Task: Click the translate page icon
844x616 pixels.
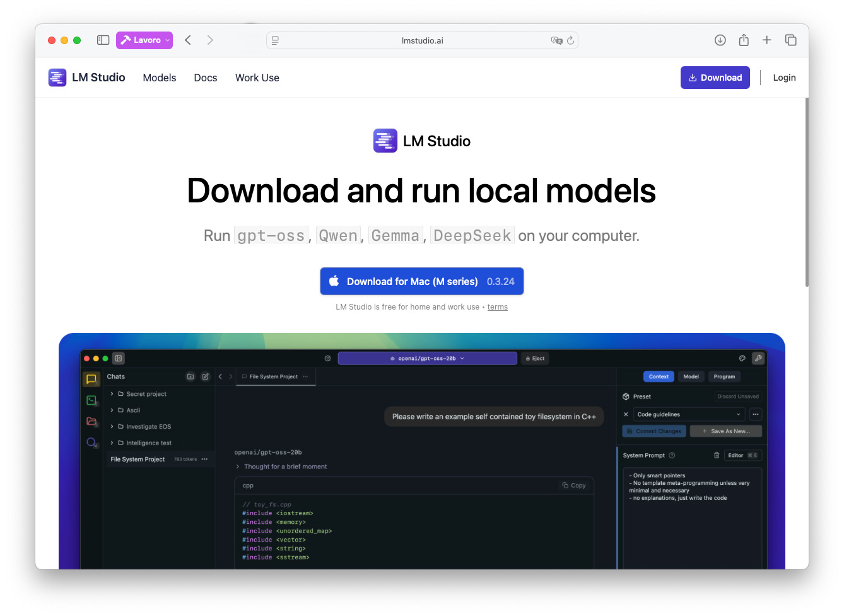Action: coord(556,40)
